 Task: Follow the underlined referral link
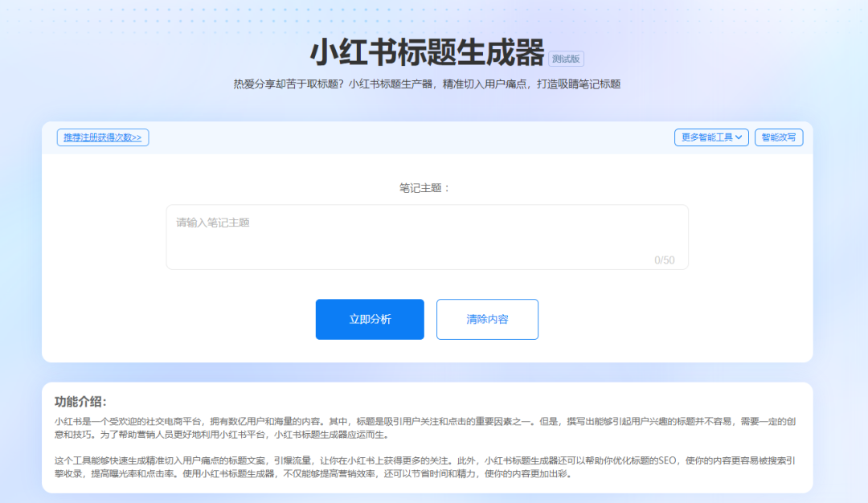pyautogui.click(x=102, y=137)
